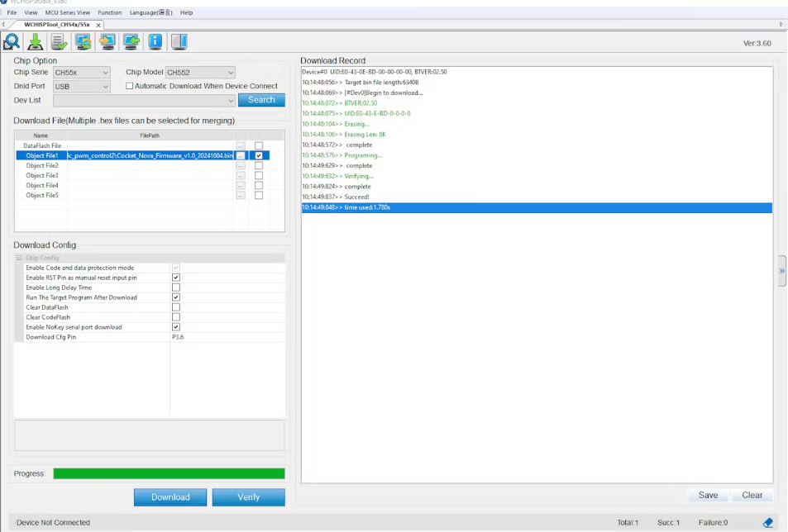Toggle Run The Target Program After Download
The width and height of the screenshot is (788, 532).
coord(176,297)
